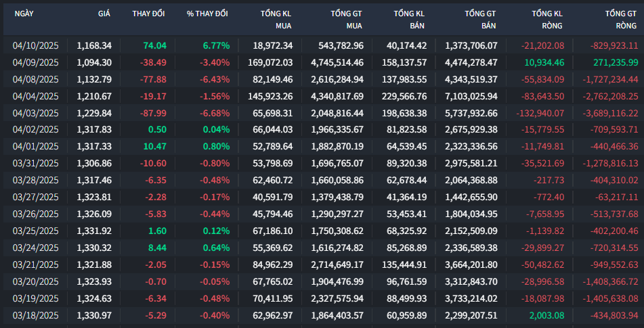Select the price 1,094.30 cell

point(94,62)
